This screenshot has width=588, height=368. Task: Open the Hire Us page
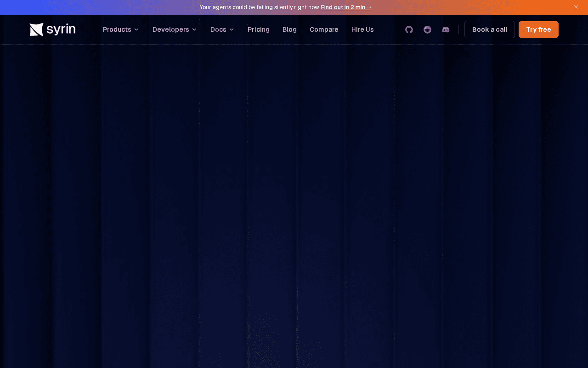(362, 29)
